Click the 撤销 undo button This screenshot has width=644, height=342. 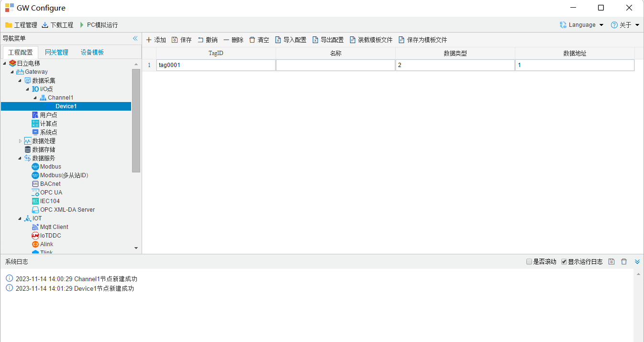point(207,40)
